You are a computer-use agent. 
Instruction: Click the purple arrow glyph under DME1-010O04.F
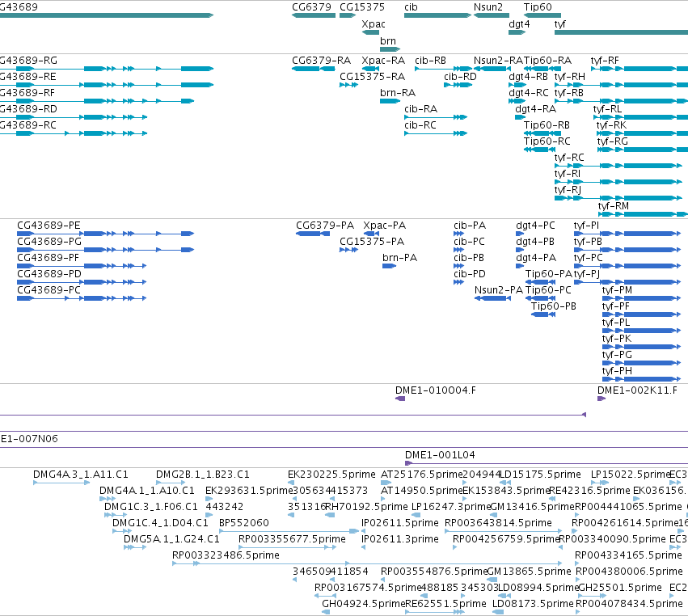[400, 399]
